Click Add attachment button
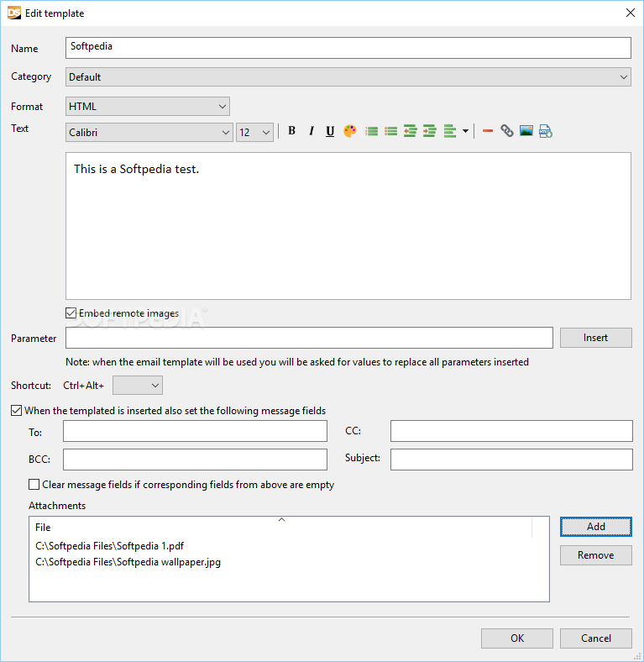Image resolution: width=644 pixels, height=662 pixels. click(596, 527)
